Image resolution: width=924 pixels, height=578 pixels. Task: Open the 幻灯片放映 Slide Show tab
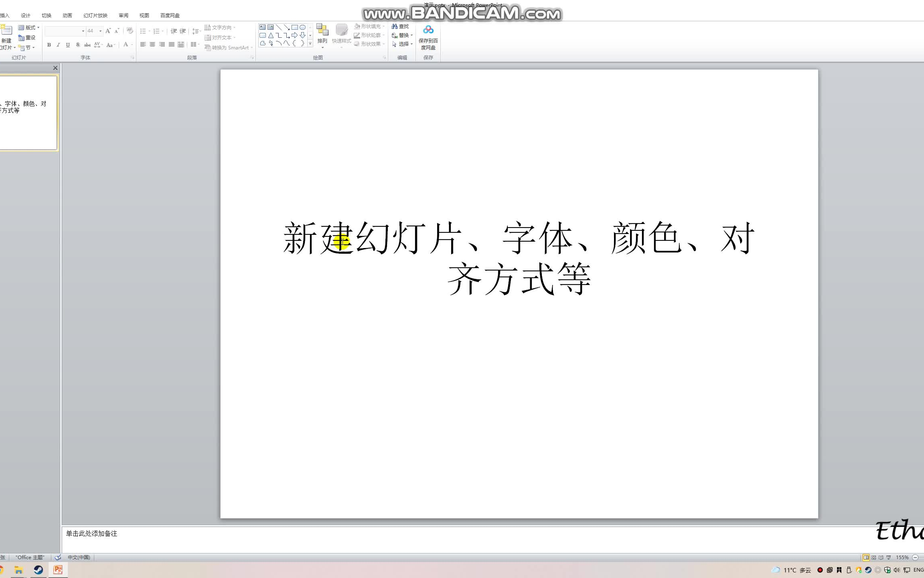95,16
